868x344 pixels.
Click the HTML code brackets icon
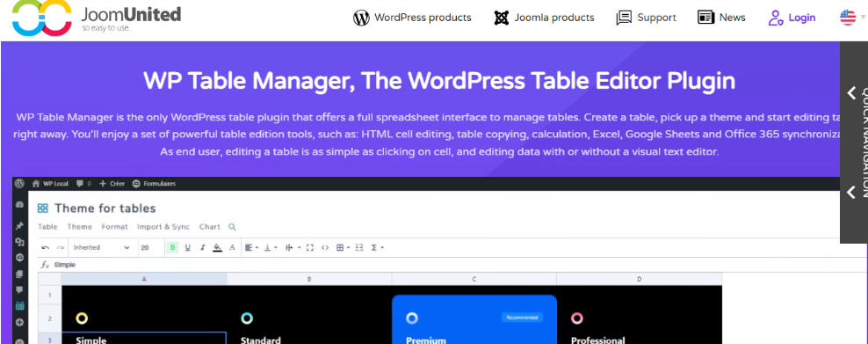[x=325, y=247]
